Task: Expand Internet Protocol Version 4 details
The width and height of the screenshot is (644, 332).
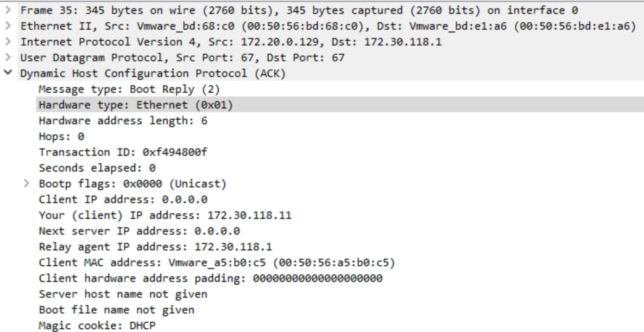Action: [8, 42]
